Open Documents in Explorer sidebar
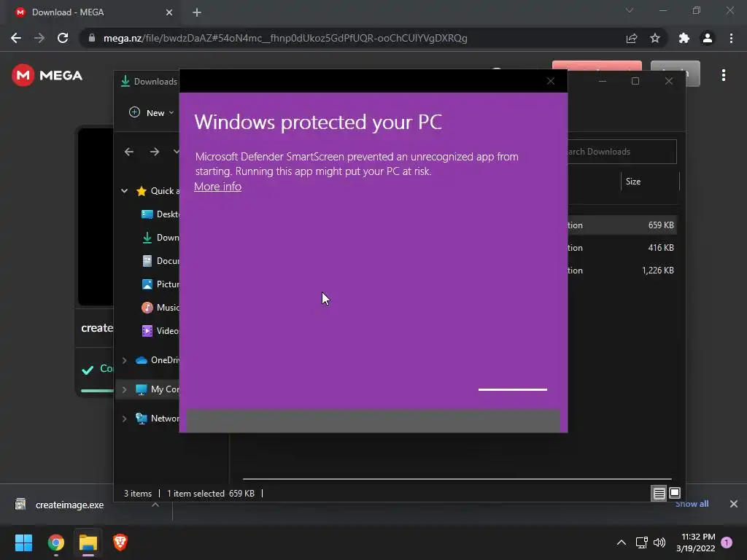Image resolution: width=747 pixels, height=560 pixels. click(x=160, y=261)
